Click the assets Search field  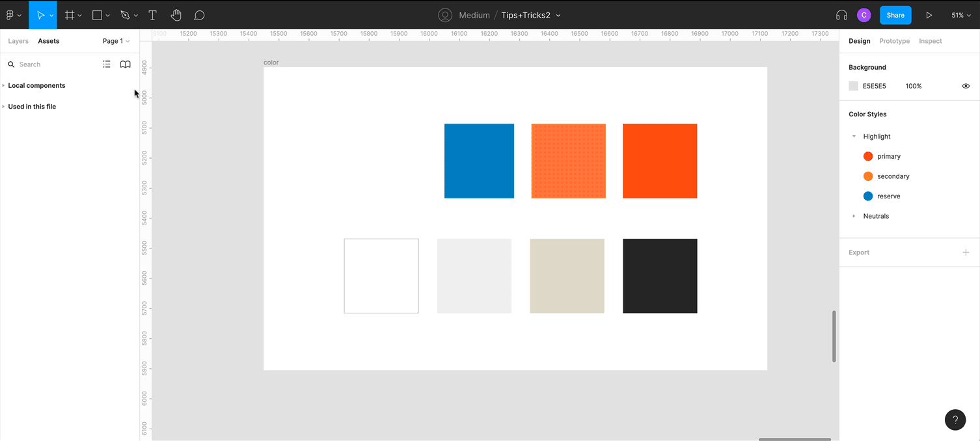pos(52,64)
